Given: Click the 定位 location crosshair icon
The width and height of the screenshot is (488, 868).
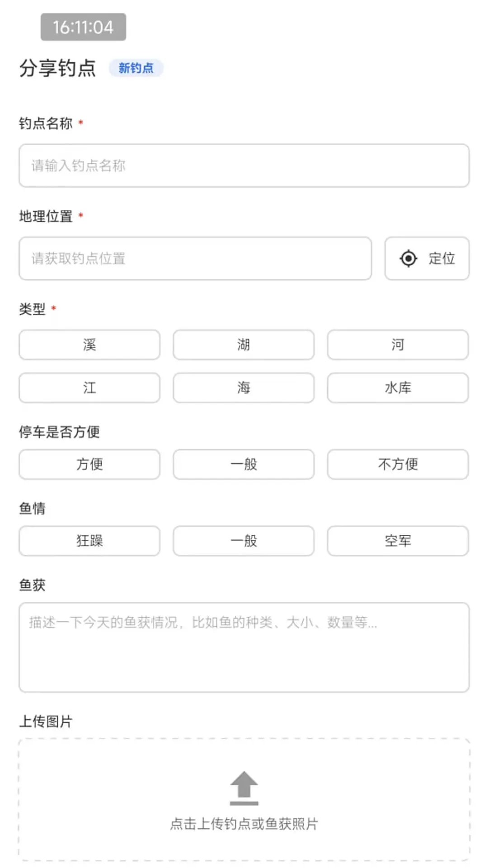Looking at the screenshot, I should (408, 258).
